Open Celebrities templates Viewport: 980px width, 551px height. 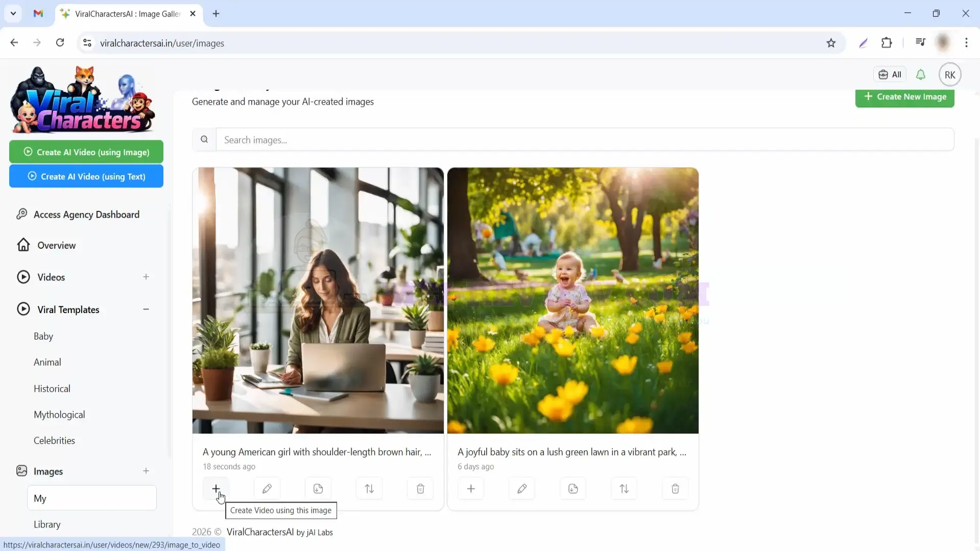[54, 440]
